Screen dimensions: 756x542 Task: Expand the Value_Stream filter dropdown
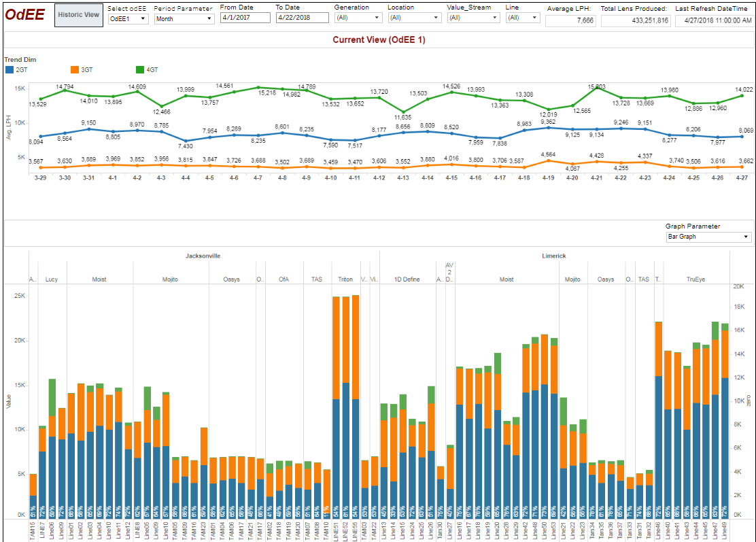(x=473, y=18)
